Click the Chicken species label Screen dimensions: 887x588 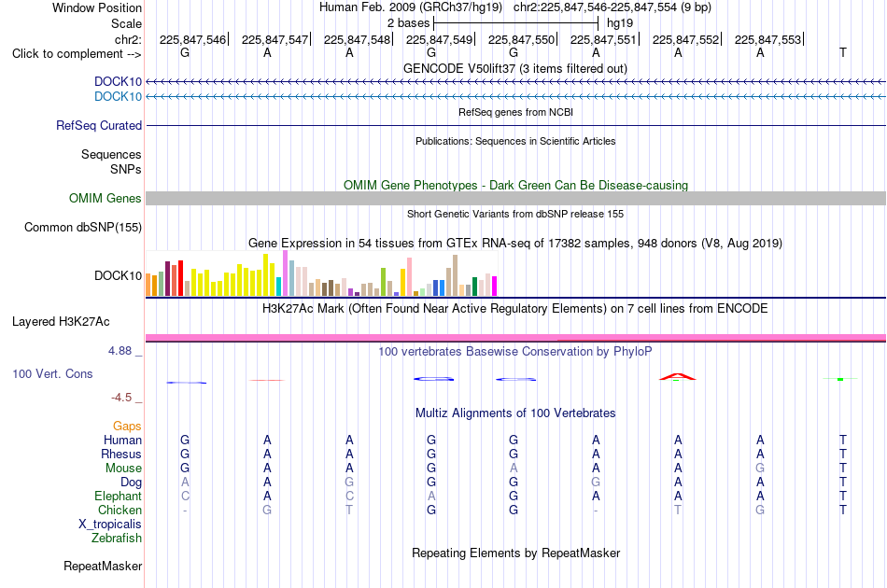(120, 510)
